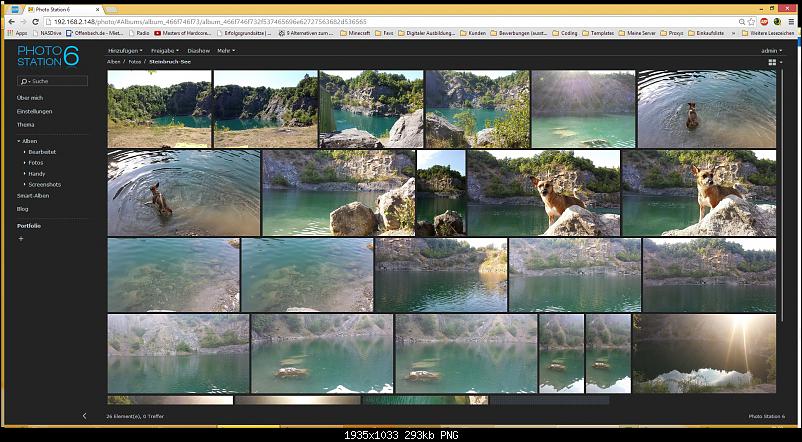802x442 pixels.
Task: Add a new portfolio with plus icon
Action: click(20, 239)
